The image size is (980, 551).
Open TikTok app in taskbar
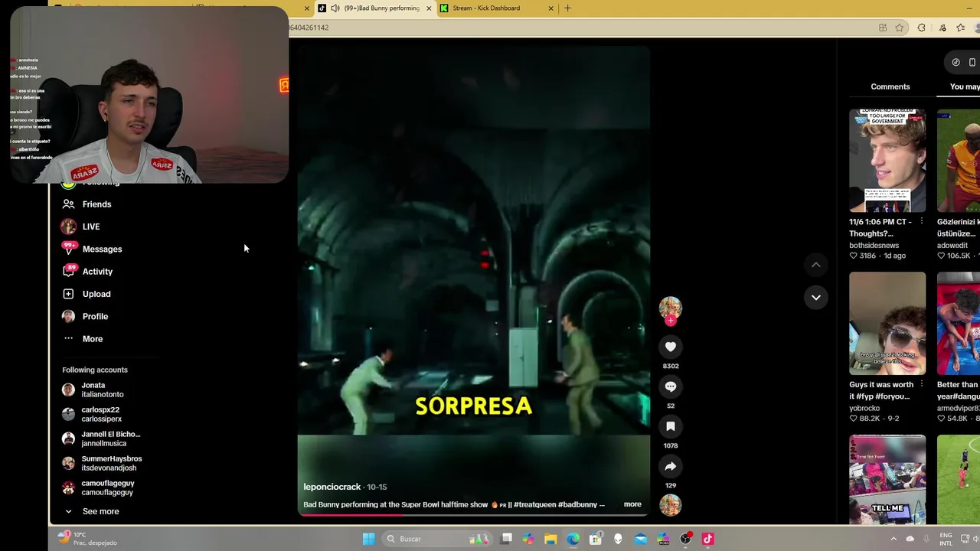point(707,539)
